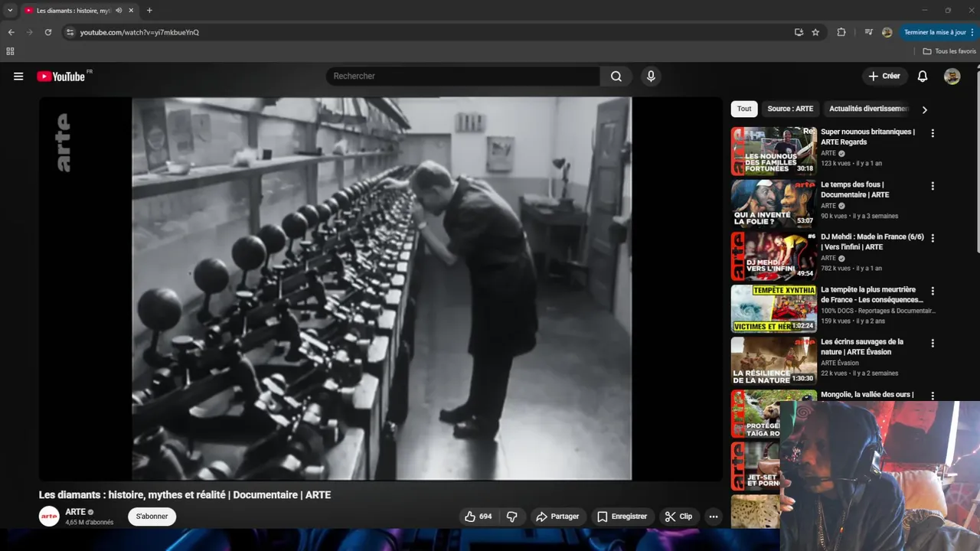Open the media controls icon in toolbar

tap(868, 32)
